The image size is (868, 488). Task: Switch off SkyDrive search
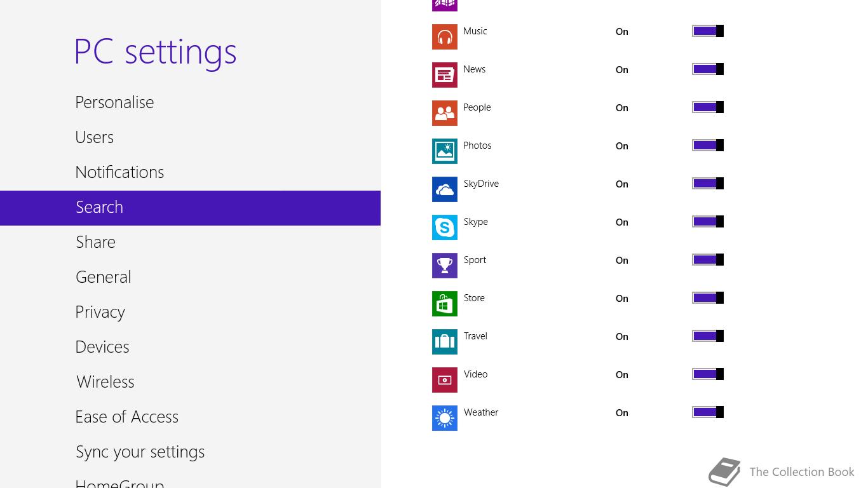point(708,184)
